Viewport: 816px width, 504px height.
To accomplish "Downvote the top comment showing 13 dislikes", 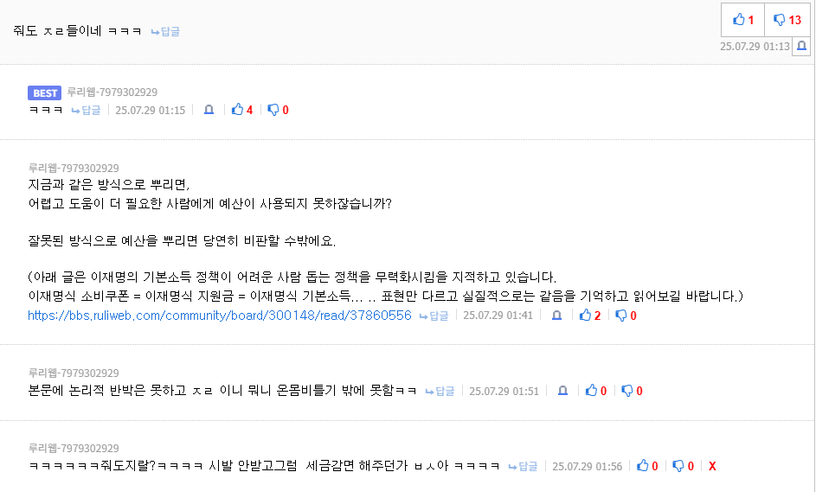I will click(x=787, y=20).
